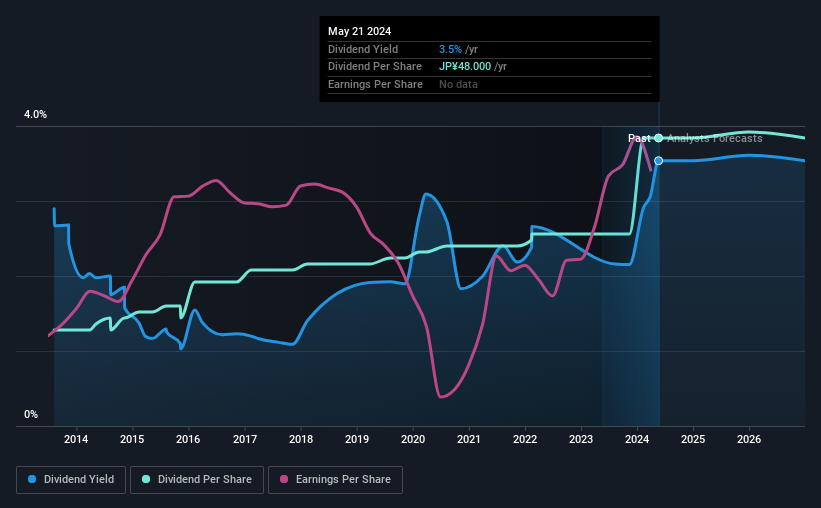
Task: Click the 2014 x-axis label
Action: [76, 439]
